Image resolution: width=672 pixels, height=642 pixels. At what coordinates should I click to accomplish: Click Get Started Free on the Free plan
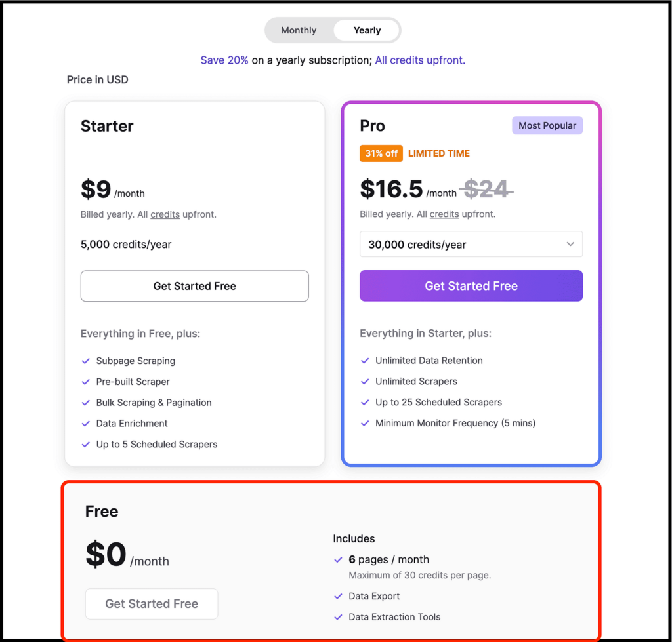(151, 603)
